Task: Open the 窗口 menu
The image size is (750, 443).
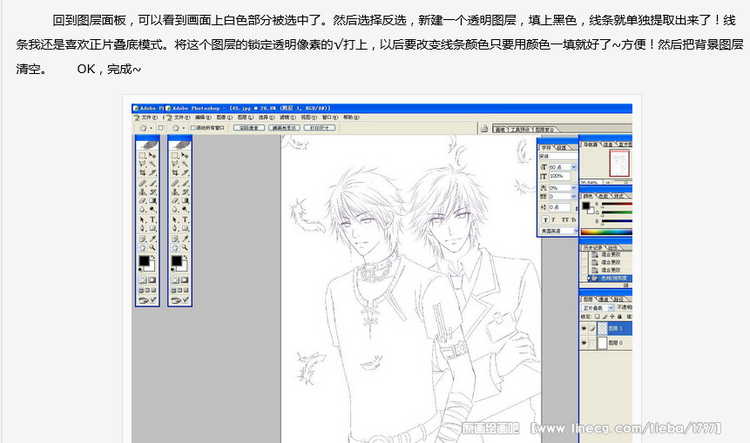Action: [330, 117]
